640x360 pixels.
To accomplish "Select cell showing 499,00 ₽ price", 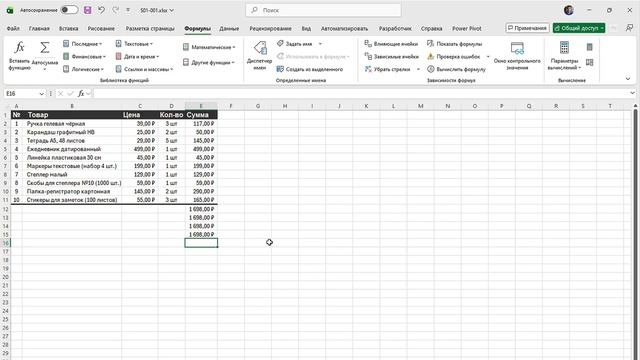I will click(140, 149).
